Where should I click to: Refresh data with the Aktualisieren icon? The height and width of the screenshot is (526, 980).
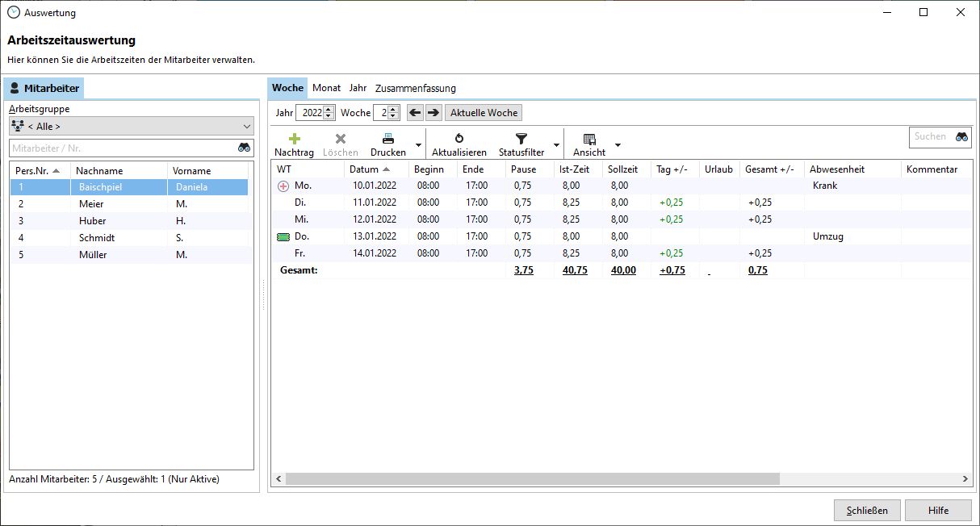click(x=459, y=139)
